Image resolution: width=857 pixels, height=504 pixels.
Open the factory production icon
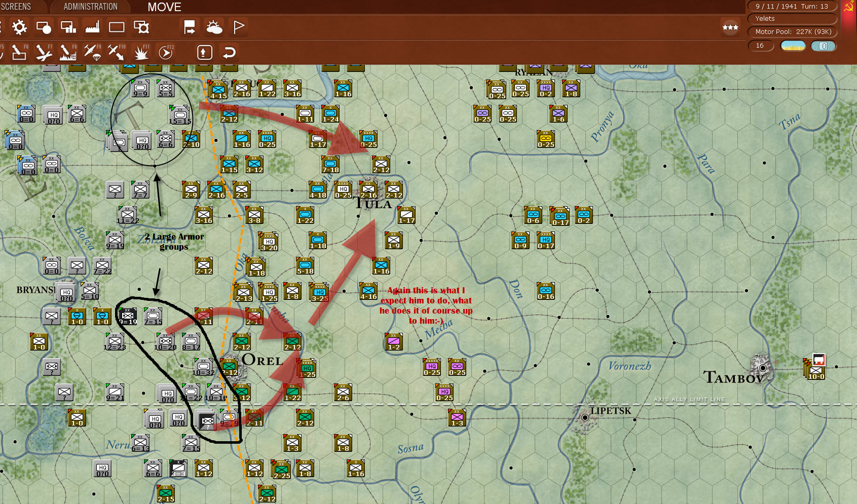pyautogui.click(x=92, y=27)
